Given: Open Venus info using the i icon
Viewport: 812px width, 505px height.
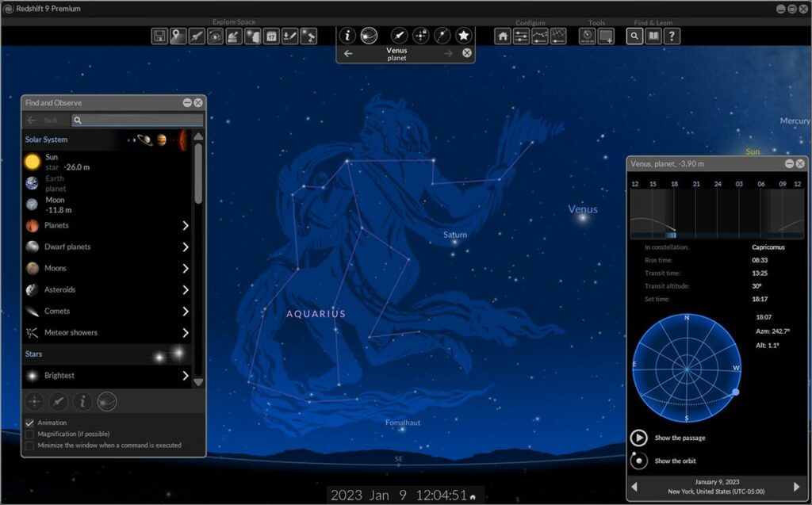Looking at the screenshot, I should [x=347, y=35].
